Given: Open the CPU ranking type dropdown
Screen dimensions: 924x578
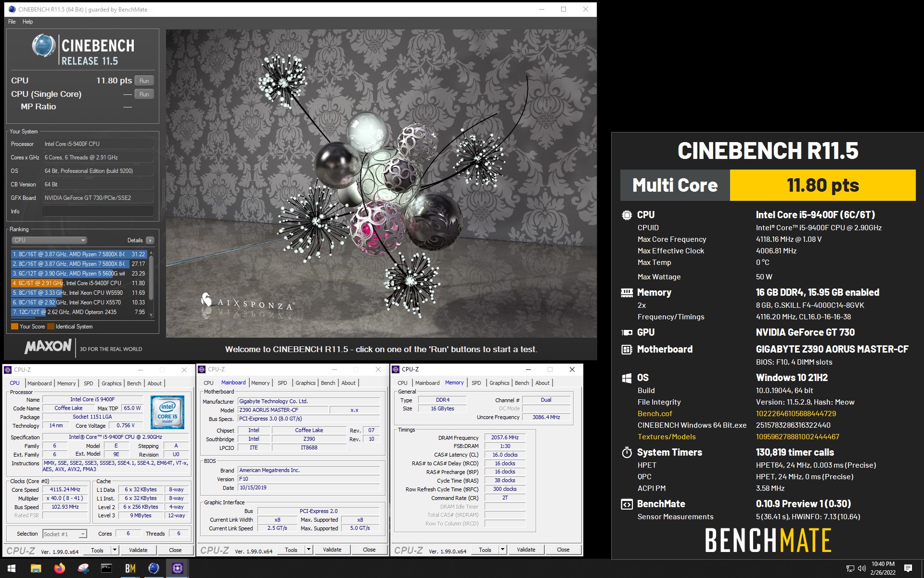Looking at the screenshot, I should 49,240.
